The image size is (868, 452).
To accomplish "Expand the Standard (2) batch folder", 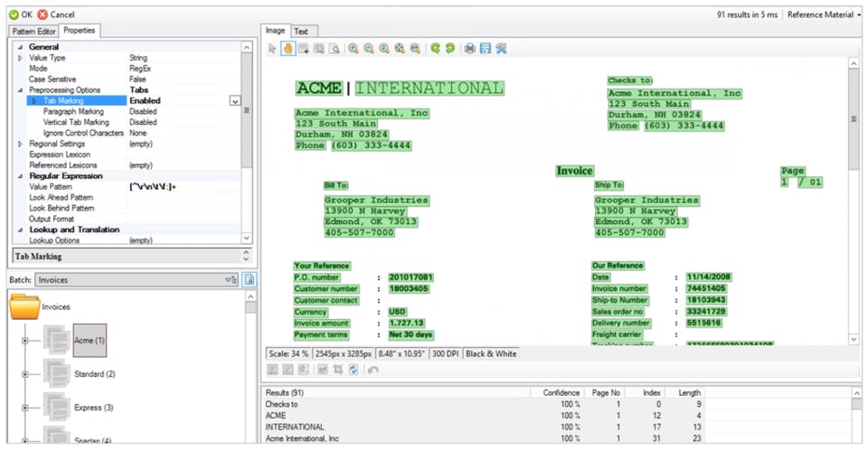I will point(25,374).
